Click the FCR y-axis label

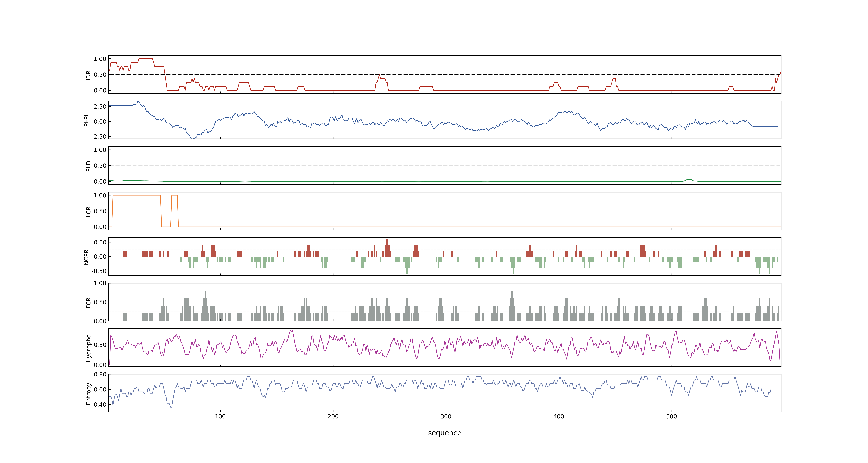click(89, 302)
